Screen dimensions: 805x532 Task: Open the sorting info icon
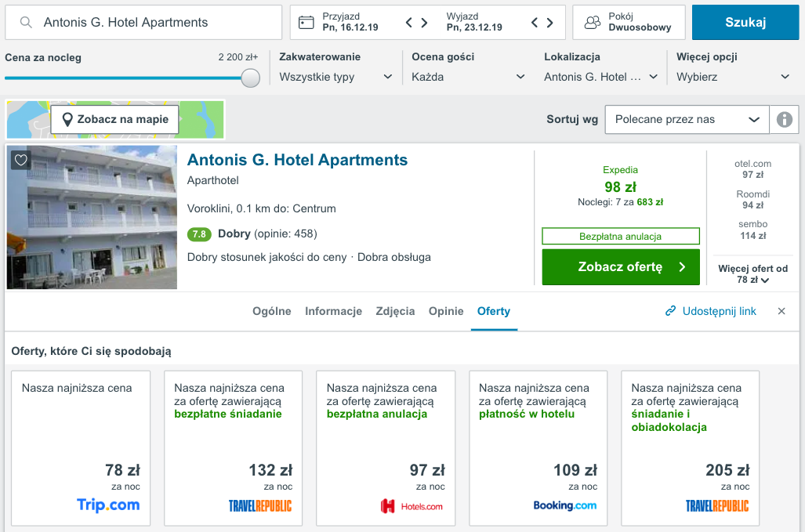[x=784, y=120]
